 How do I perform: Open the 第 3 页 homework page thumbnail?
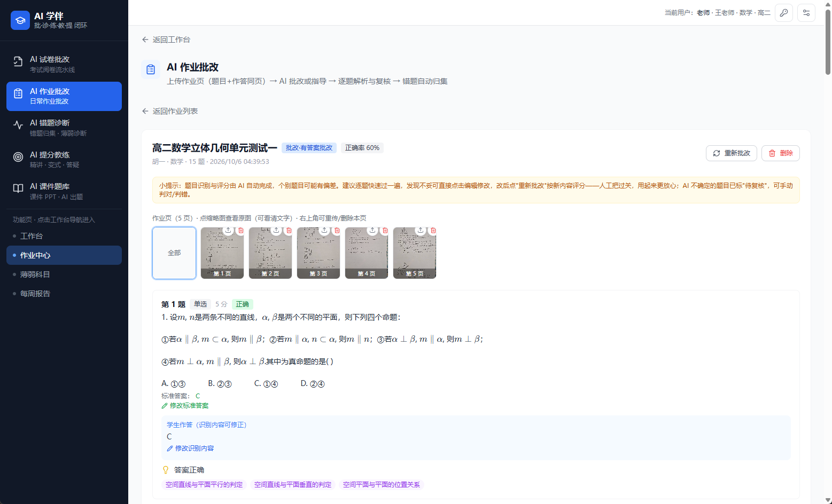[318, 253]
